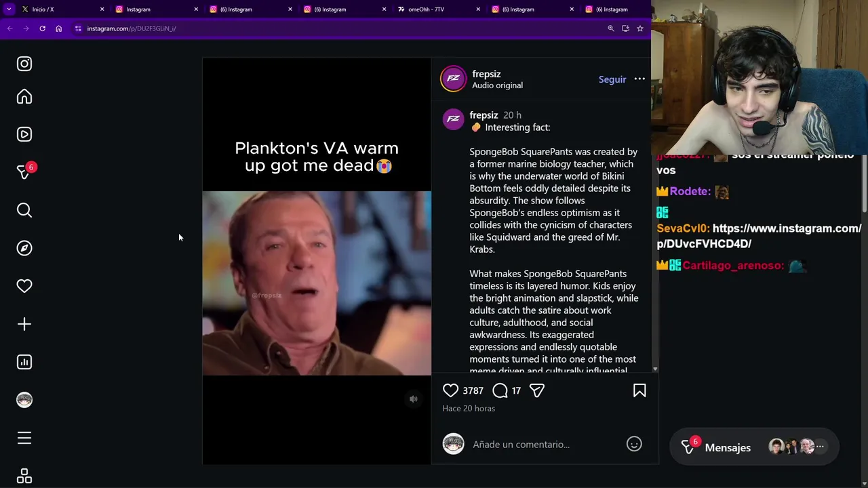The height and width of the screenshot is (488, 868).
Task: Open the dashboard chart icon in sidebar
Action: point(24,362)
